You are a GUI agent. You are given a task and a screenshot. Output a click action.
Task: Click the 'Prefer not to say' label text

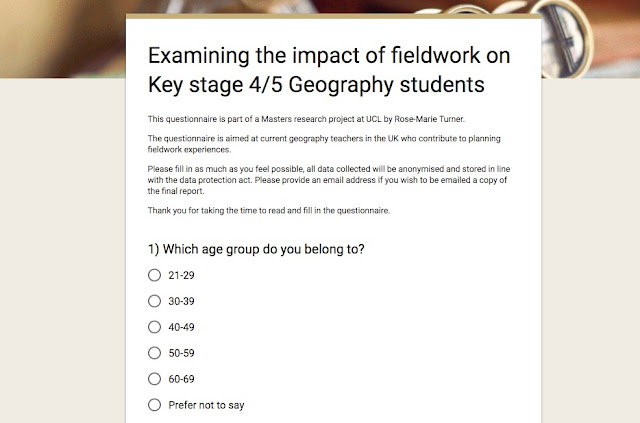pos(206,405)
